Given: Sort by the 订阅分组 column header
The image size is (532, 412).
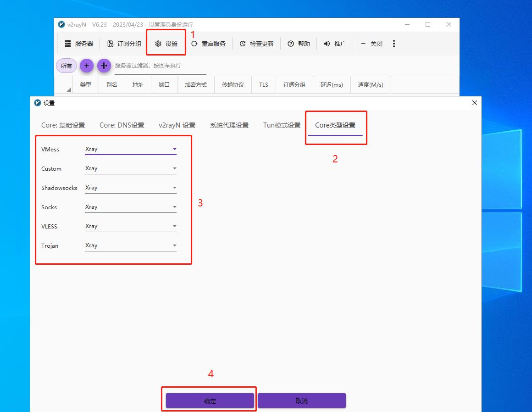Looking at the screenshot, I should coord(294,85).
